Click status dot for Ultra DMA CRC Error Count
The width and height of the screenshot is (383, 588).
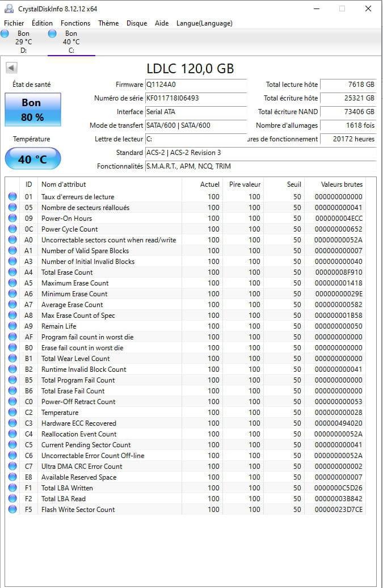point(12,467)
